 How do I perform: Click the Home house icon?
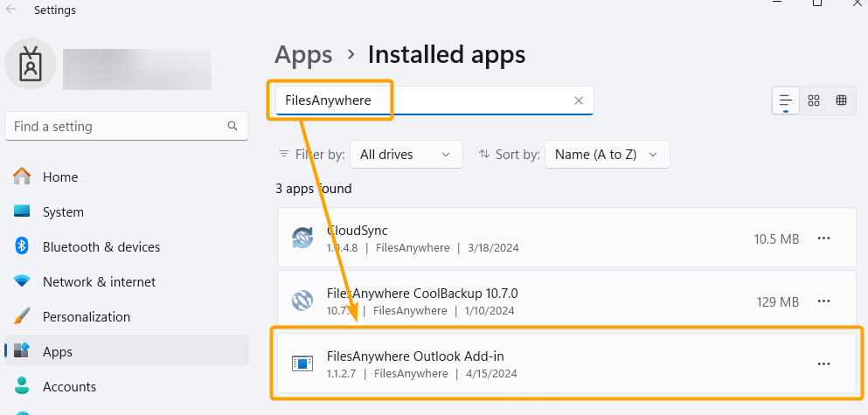point(22,176)
